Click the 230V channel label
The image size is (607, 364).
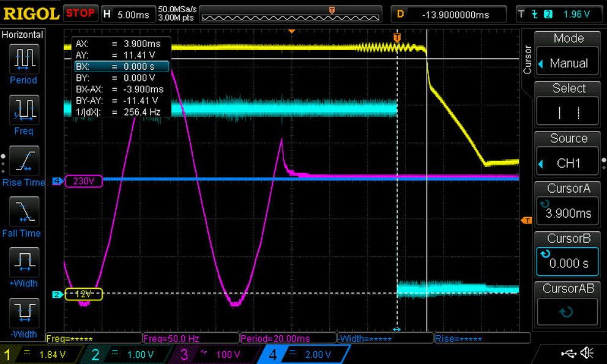click(x=84, y=181)
